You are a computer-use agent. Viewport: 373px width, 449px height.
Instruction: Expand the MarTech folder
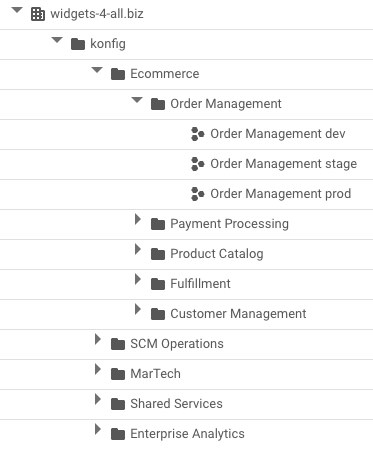(x=98, y=369)
